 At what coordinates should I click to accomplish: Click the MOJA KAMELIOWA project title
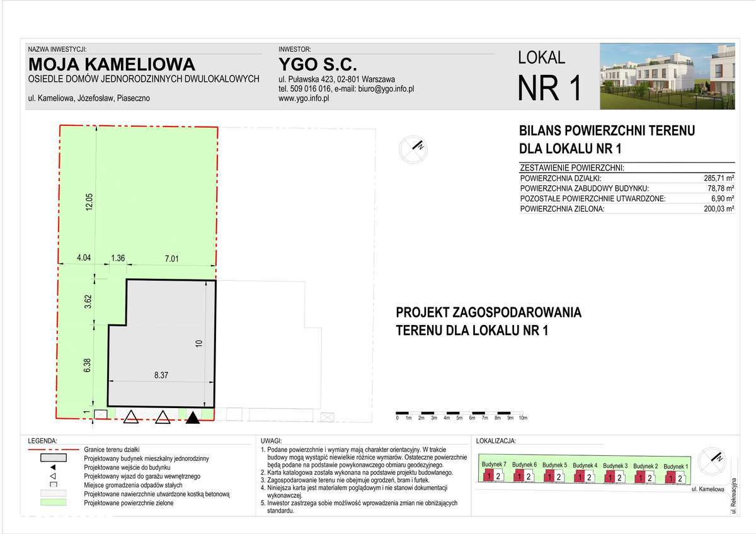[x=112, y=64]
